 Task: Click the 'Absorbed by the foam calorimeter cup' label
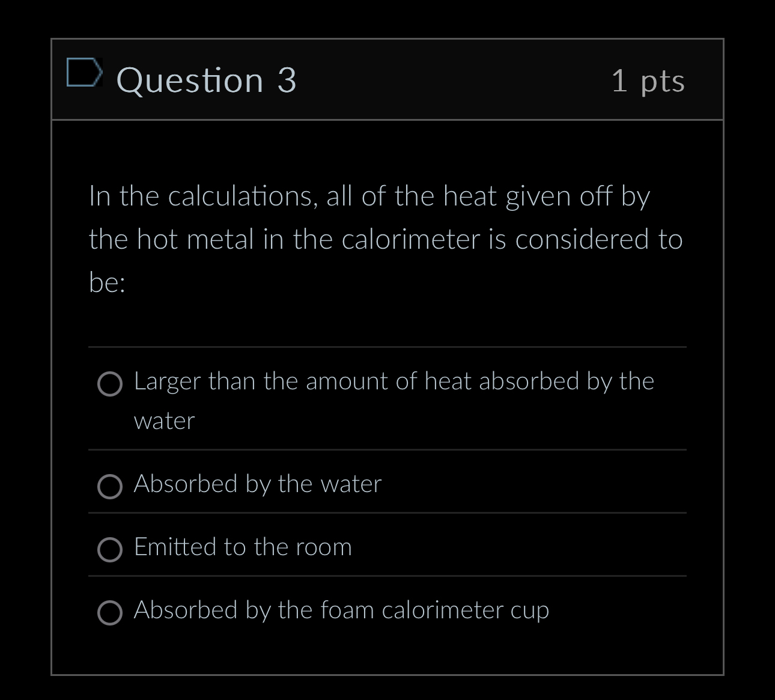point(341,610)
